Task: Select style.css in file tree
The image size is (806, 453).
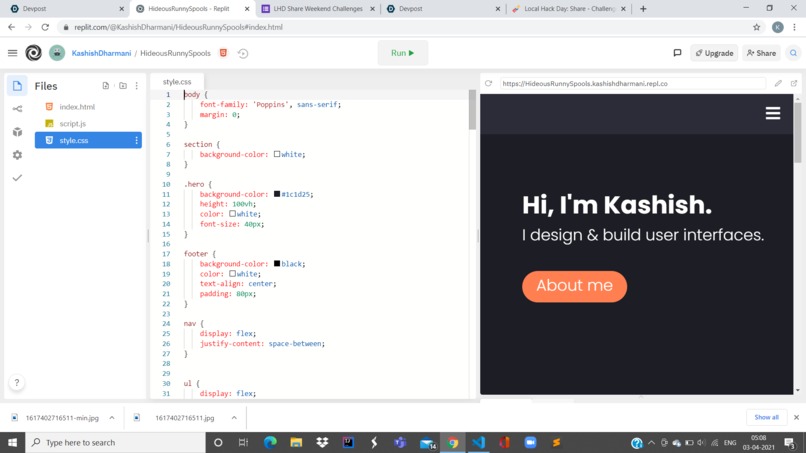Action: 88,140
